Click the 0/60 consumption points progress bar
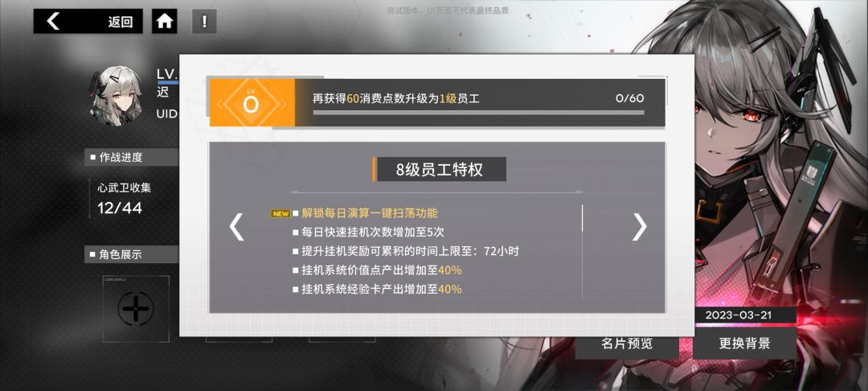 (x=478, y=113)
